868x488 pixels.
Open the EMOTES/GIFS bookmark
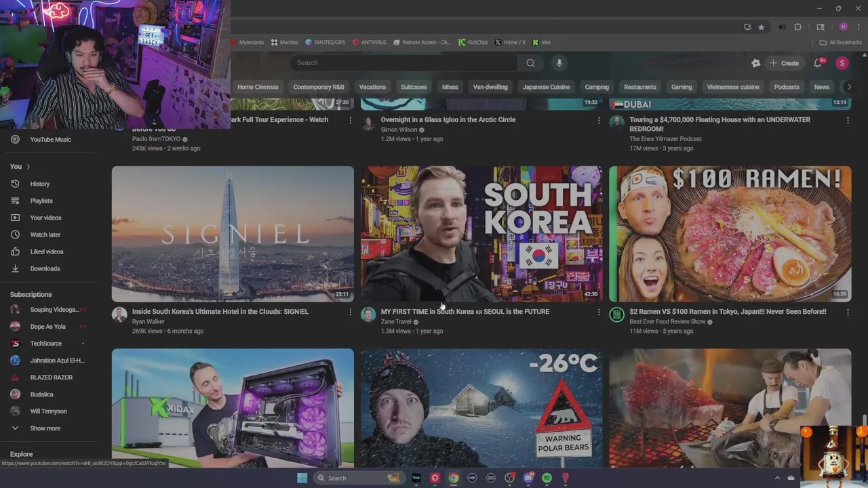coord(325,42)
